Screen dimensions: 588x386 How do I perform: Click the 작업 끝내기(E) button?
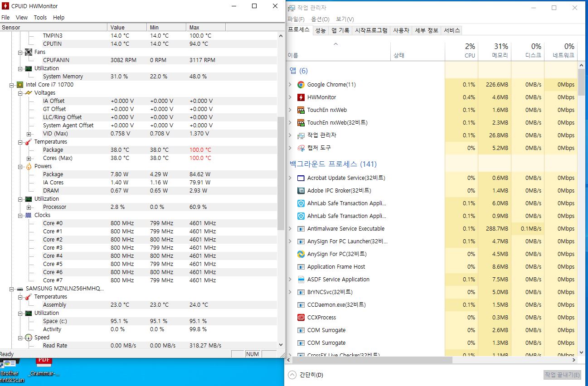[562, 375]
